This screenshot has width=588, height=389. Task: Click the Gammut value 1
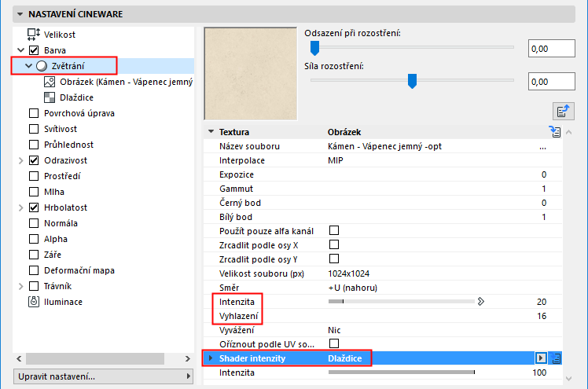pyautogui.click(x=544, y=189)
